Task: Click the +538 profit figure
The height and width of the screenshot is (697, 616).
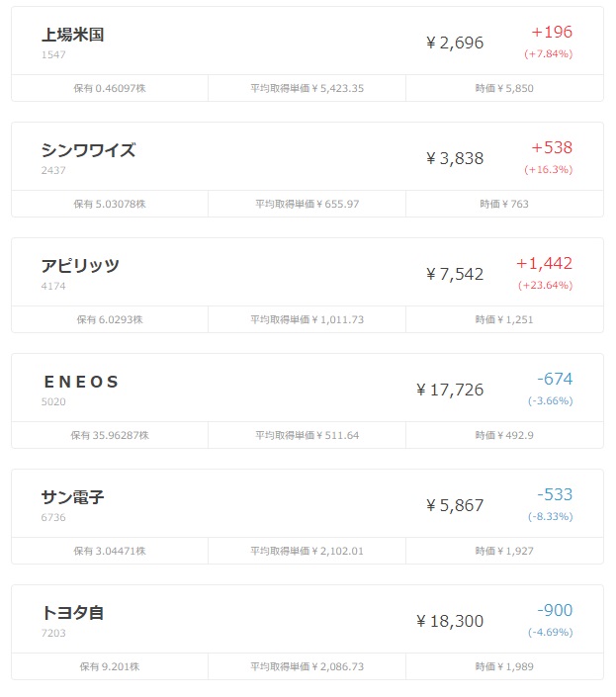Action: [x=552, y=147]
